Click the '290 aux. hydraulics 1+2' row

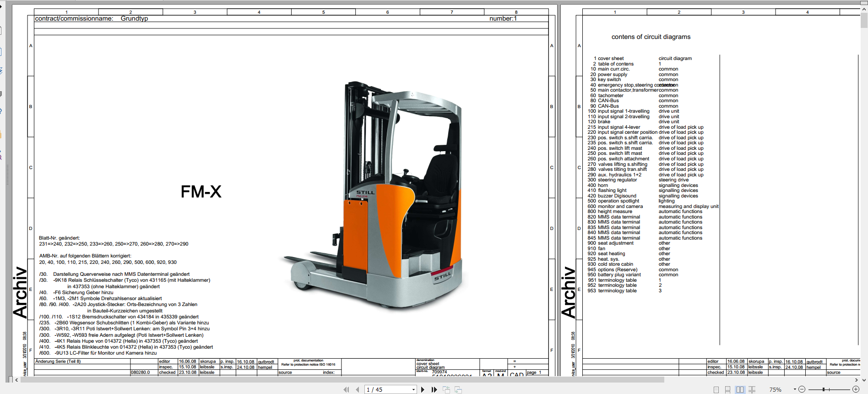pyautogui.click(x=646, y=175)
